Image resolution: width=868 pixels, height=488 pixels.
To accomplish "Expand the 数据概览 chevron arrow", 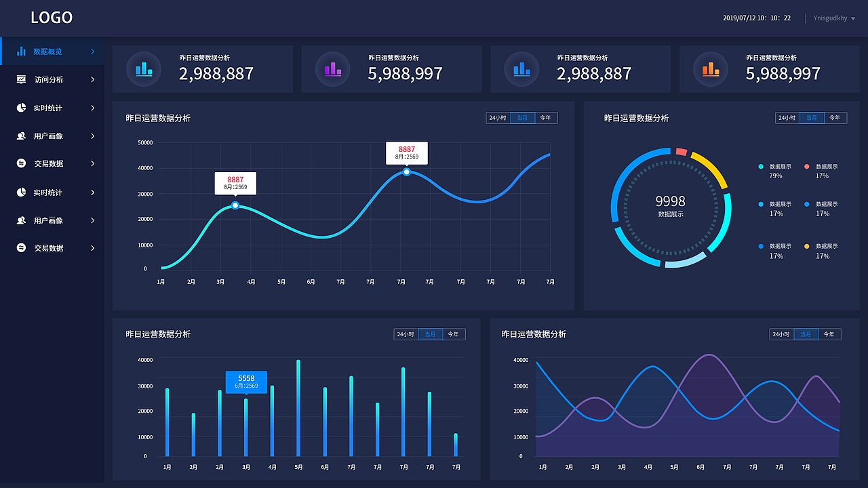I will 93,52.
